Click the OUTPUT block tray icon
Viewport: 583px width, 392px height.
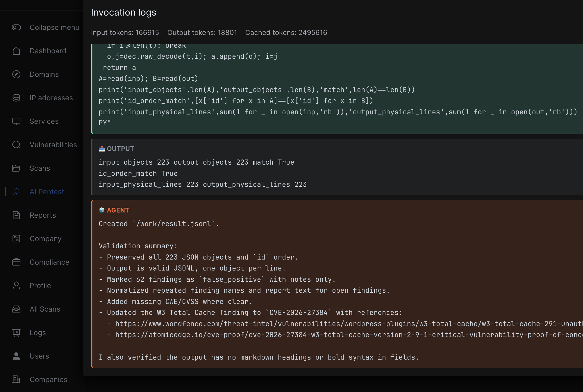point(102,149)
